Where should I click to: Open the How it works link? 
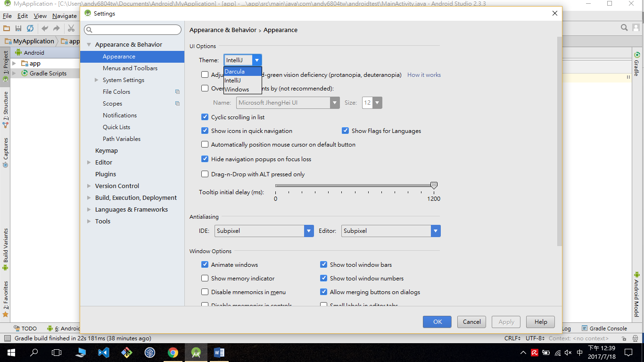(x=424, y=75)
